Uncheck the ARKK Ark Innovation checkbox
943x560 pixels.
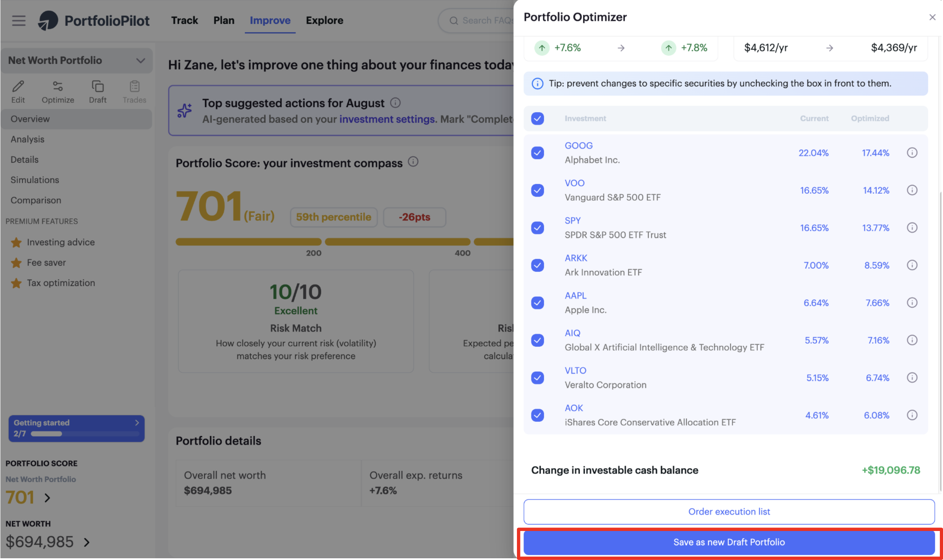click(537, 265)
